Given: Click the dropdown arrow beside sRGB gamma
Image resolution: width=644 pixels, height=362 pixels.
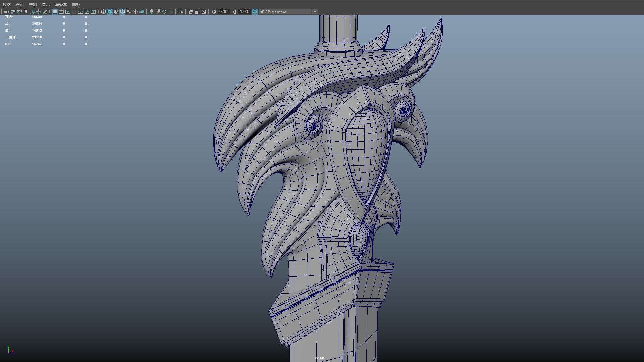Looking at the screenshot, I should (315, 12).
